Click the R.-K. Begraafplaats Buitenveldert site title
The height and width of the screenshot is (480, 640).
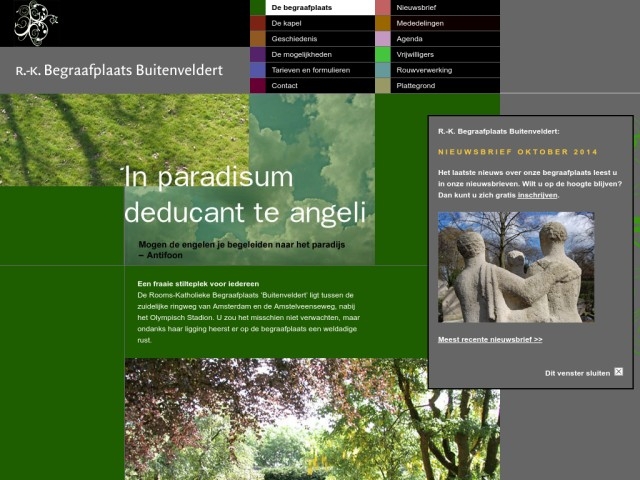(119, 71)
